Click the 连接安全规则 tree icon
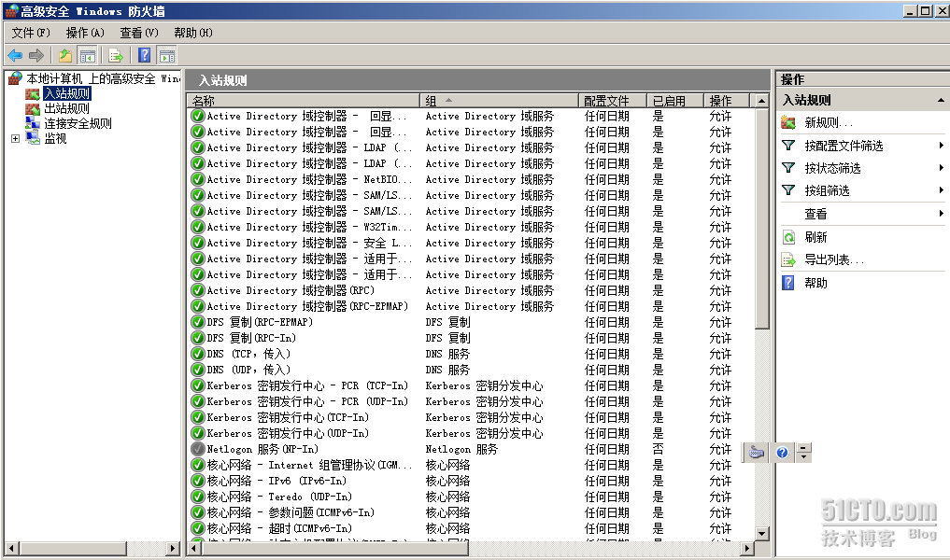Image resolution: width=950 pixels, height=560 pixels. [33, 123]
